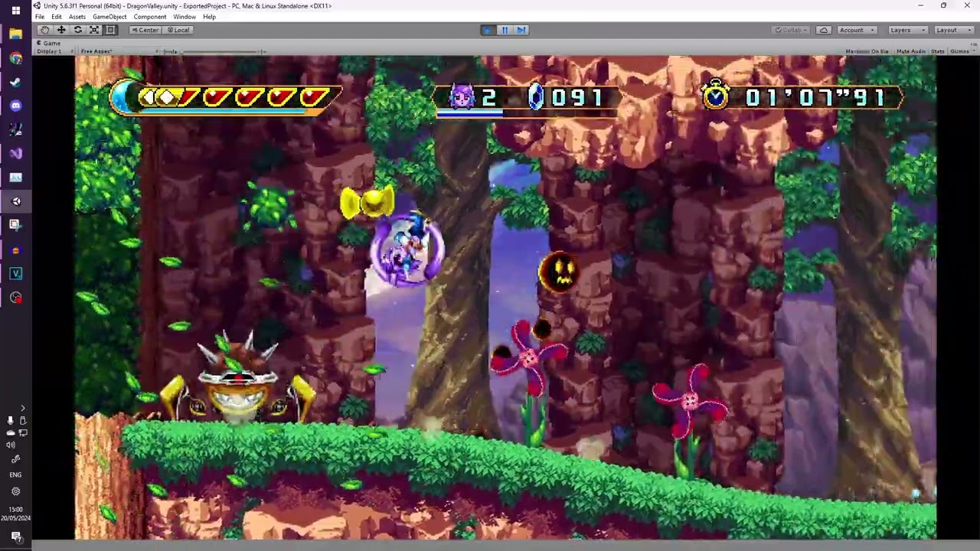Viewport: 980px width, 551px height.
Task: Open the cloud Services button
Action: [x=824, y=30]
